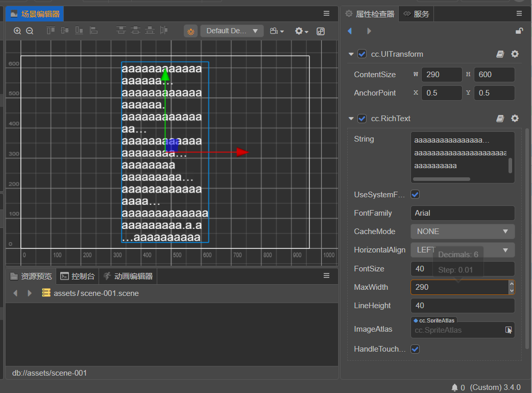The width and height of the screenshot is (532, 393).
Task: Open cc.RichText component gear menu
Action: [515, 119]
